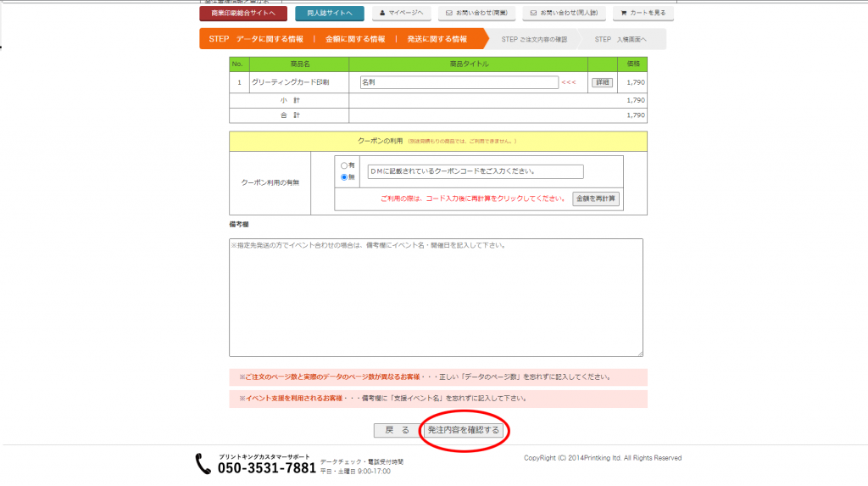This screenshot has height=486, width=868.
Task: Focus the coupon code input field
Action: coord(475,171)
